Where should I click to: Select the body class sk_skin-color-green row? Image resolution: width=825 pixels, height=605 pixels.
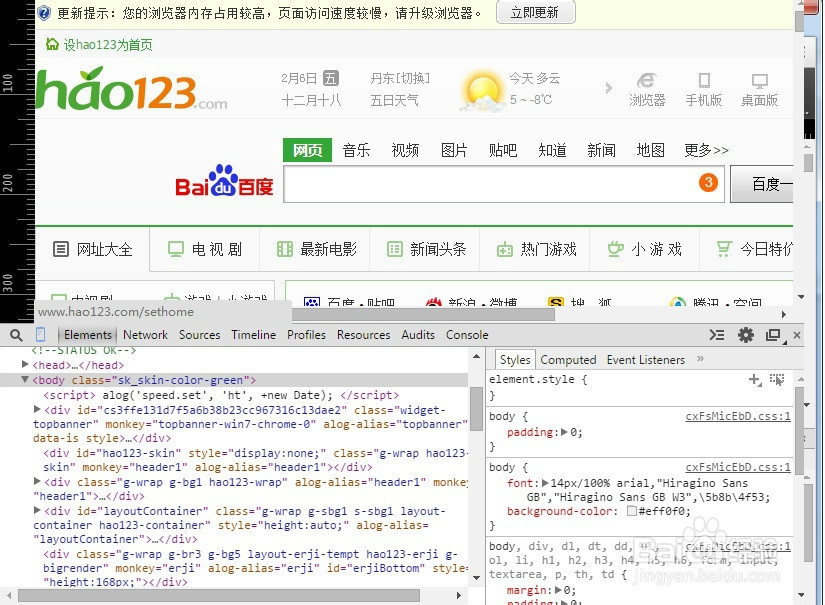[x=234, y=380]
